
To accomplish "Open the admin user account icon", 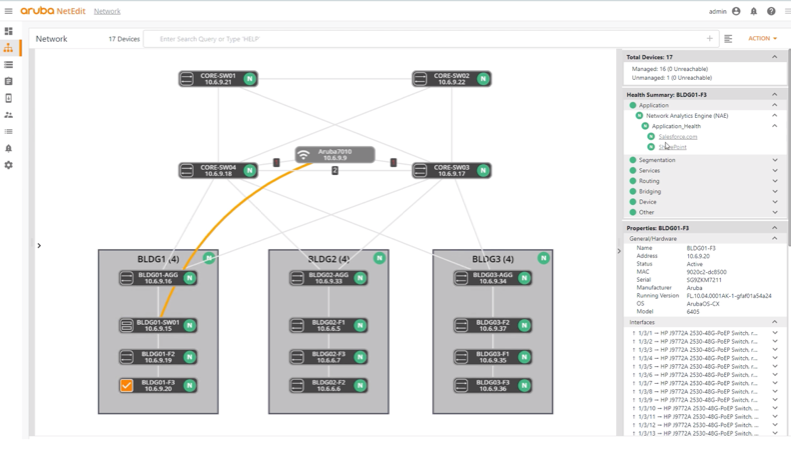I will coord(736,11).
